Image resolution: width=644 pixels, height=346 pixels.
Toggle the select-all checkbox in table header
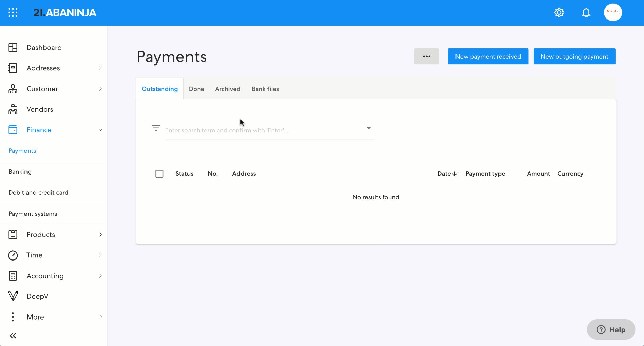(x=159, y=174)
